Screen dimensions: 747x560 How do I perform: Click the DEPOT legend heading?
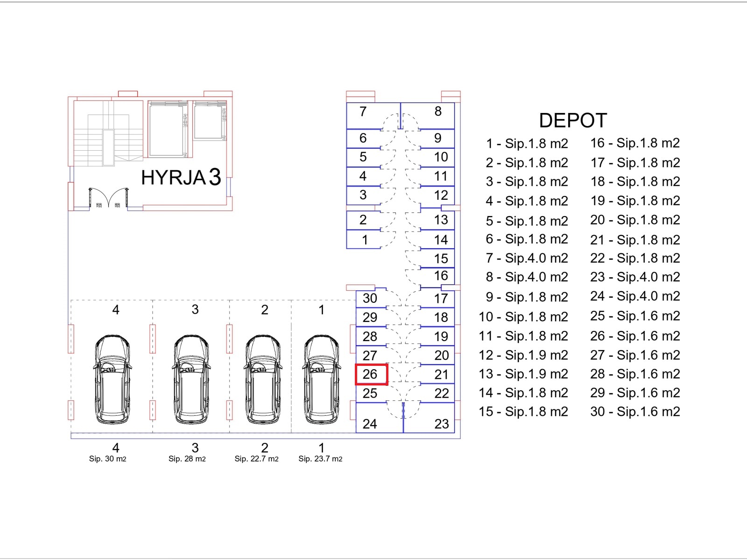pos(572,120)
